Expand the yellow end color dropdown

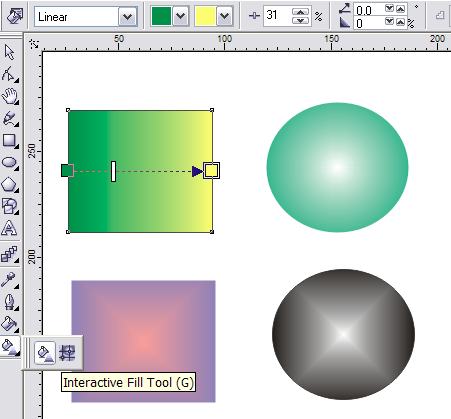coord(224,16)
